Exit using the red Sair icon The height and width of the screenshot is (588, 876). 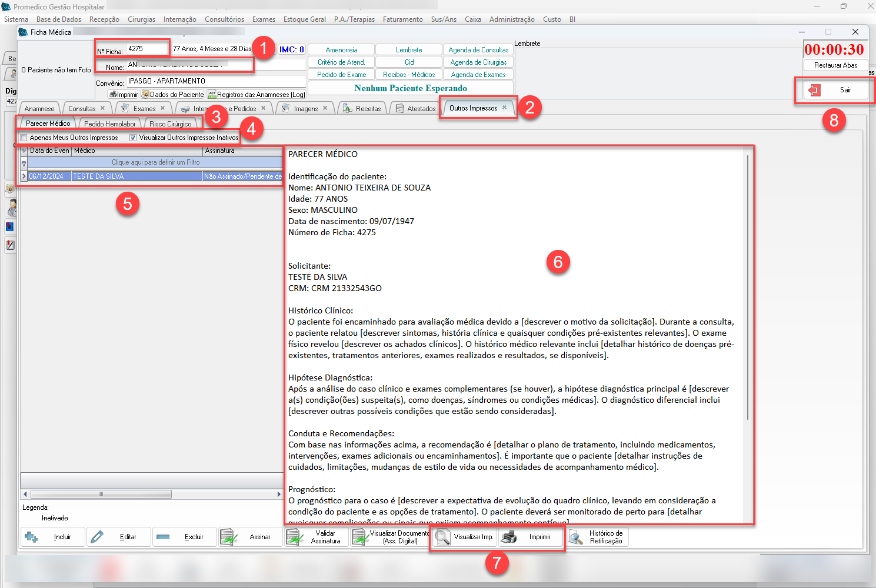pos(815,90)
